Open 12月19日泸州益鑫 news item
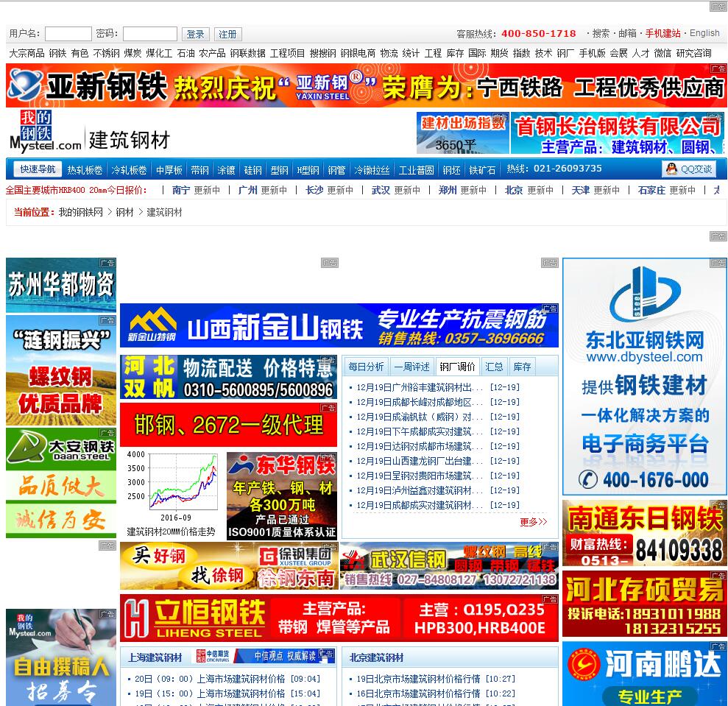The height and width of the screenshot is (706, 728). 420,490
